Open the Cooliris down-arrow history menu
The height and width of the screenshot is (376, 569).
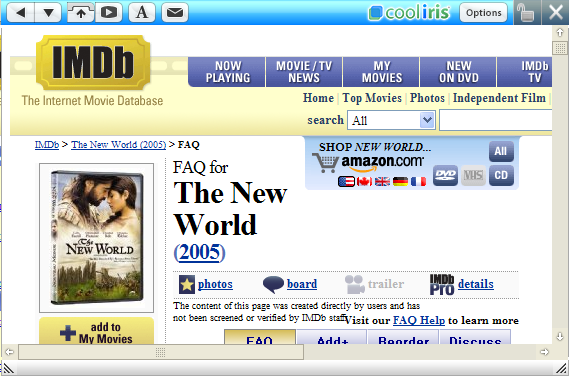(49, 13)
